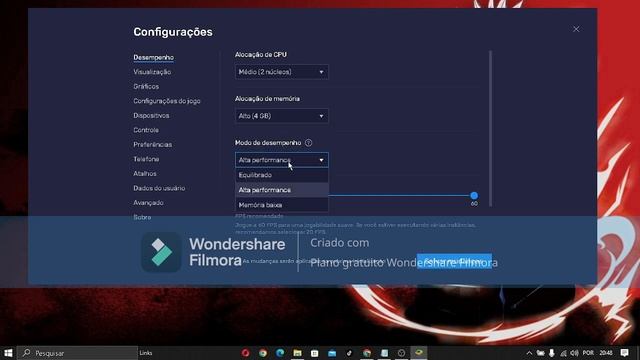The image size is (640, 360).
Task: Open the Controle settings section
Action: pos(146,130)
